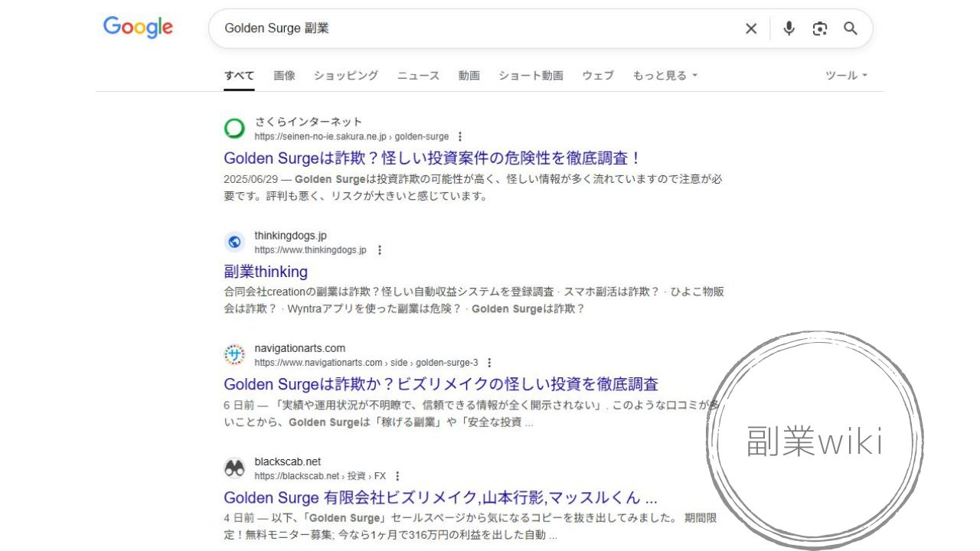
Task: Open more options for navigationarts.com result
Action: click(489, 363)
